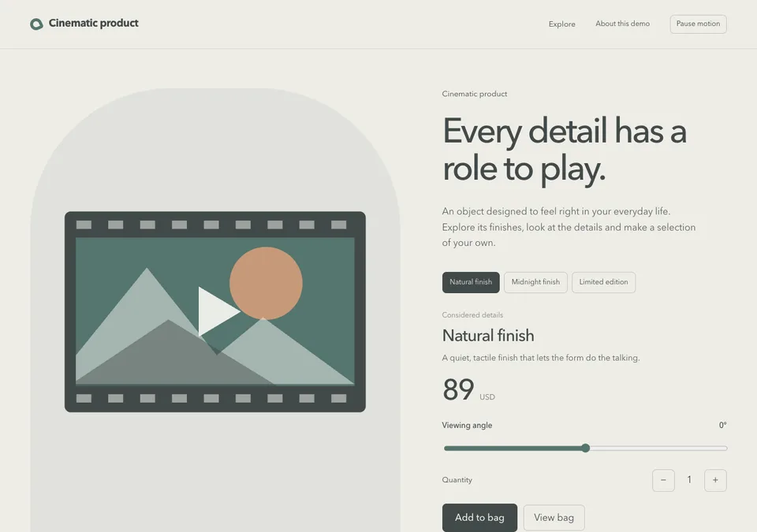Click the quantity value "1"

point(689,480)
